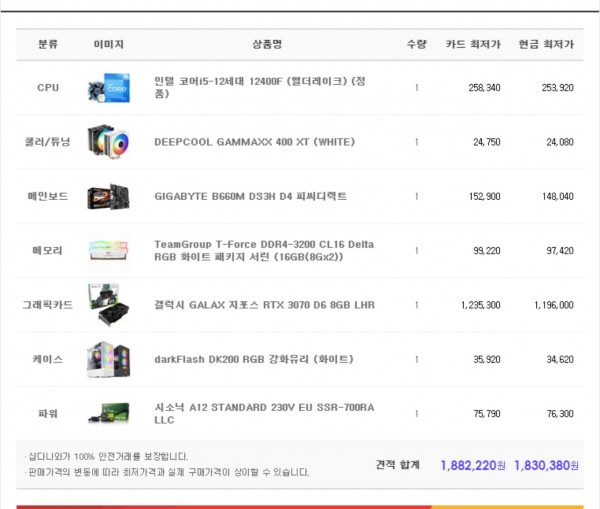Click the quantity 1 in the 파워 row
Screen dimensions: 600x509
416,414
